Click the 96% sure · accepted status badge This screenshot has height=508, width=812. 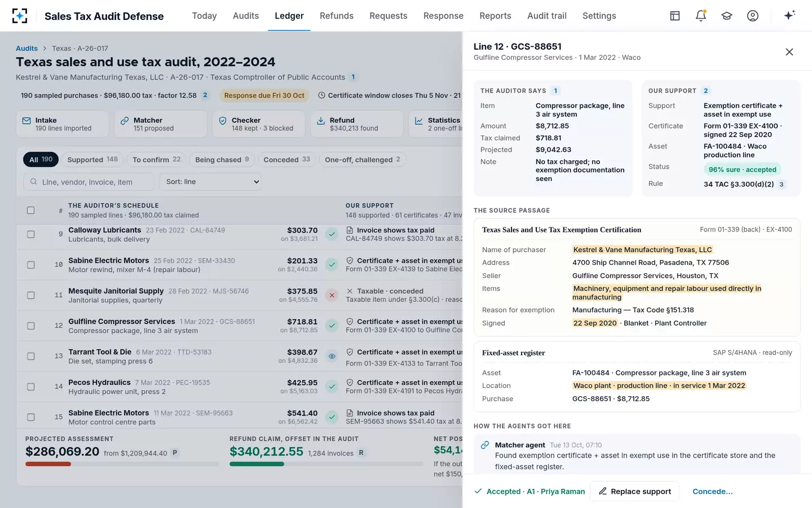pos(742,169)
